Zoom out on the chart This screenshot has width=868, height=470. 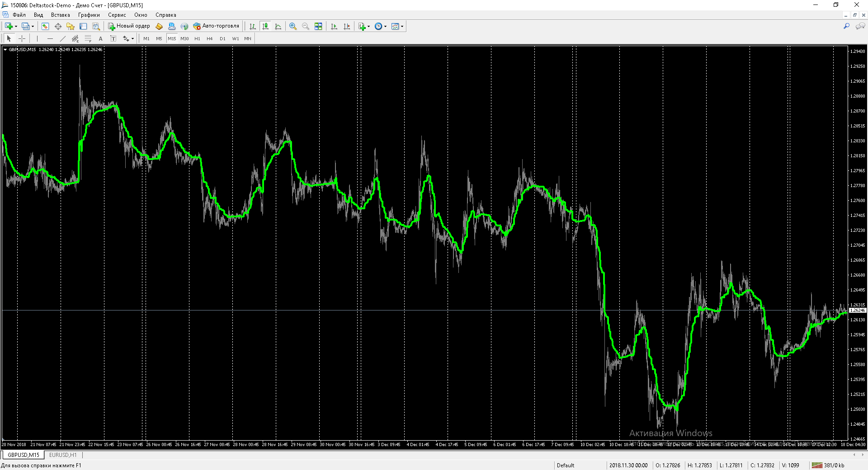pos(306,26)
